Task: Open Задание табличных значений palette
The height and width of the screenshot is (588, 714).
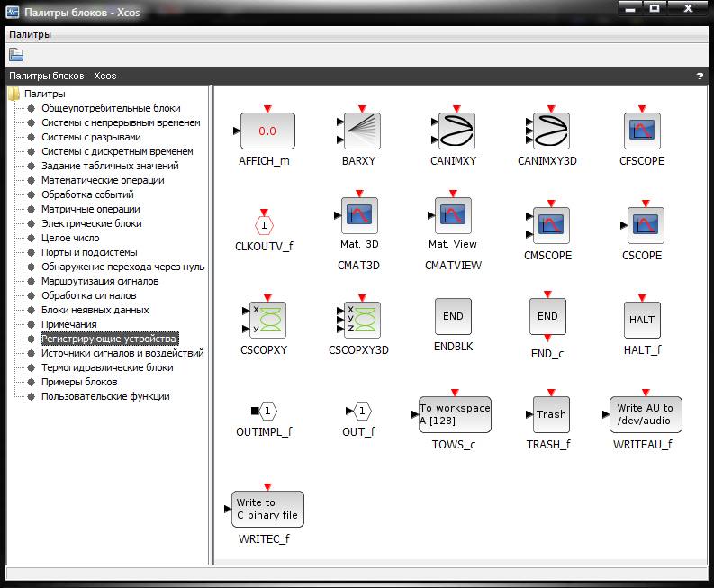Action: (110, 167)
